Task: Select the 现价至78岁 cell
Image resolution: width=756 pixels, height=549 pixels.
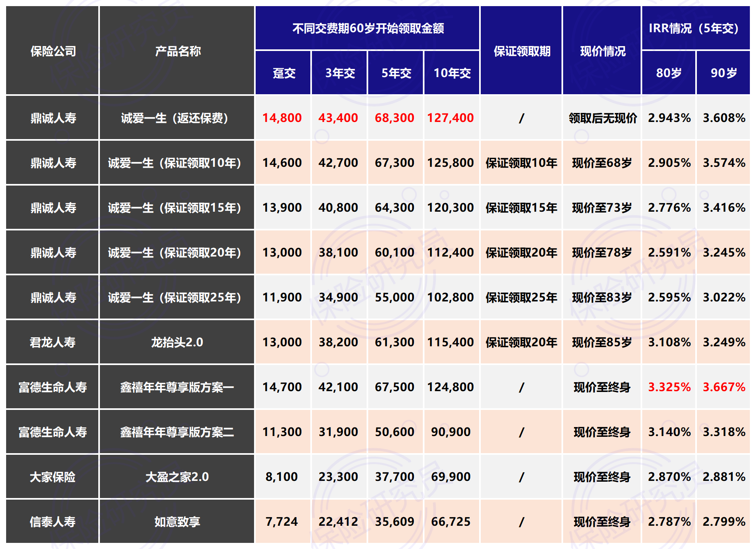Action: pyautogui.click(x=602, y=252)
